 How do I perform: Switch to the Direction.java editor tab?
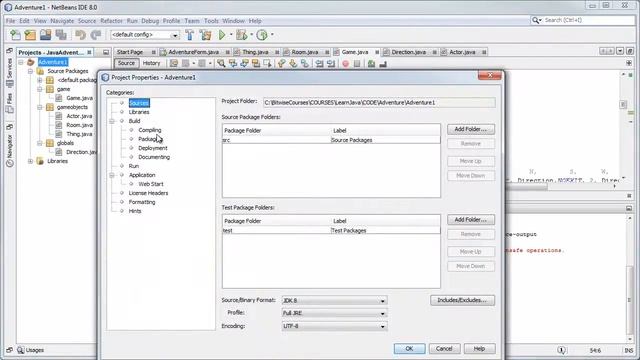coord(408,52)
